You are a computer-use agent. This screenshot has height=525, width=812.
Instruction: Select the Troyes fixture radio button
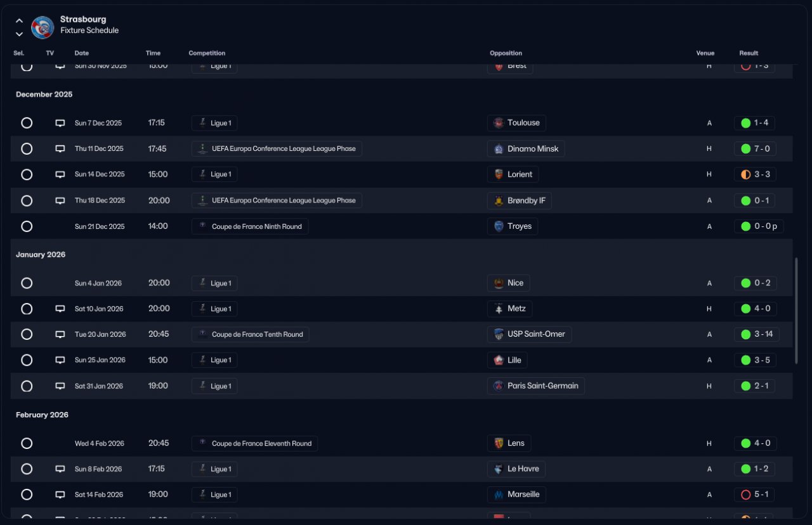click(x=27, y=226)
